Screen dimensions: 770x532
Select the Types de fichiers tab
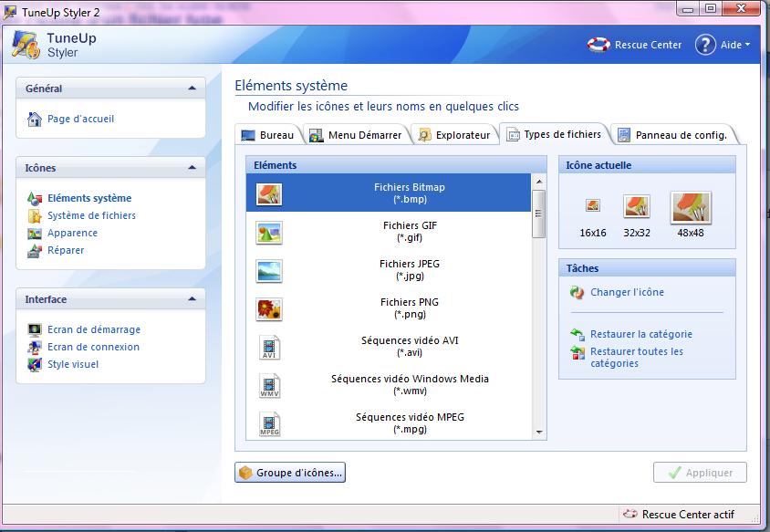(x=555, y=134)
